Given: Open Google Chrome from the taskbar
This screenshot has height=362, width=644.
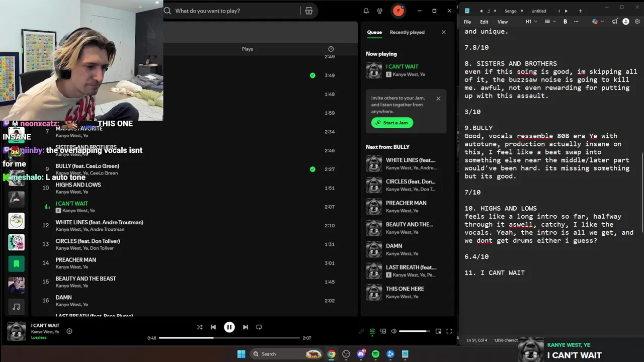Looking at the screenshot, I should coord(331,354).
